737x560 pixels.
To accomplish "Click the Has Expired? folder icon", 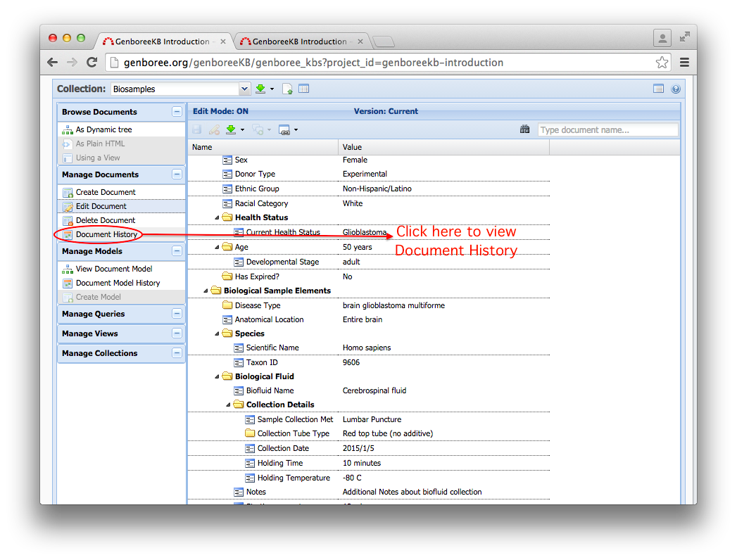I will point(227,276).
